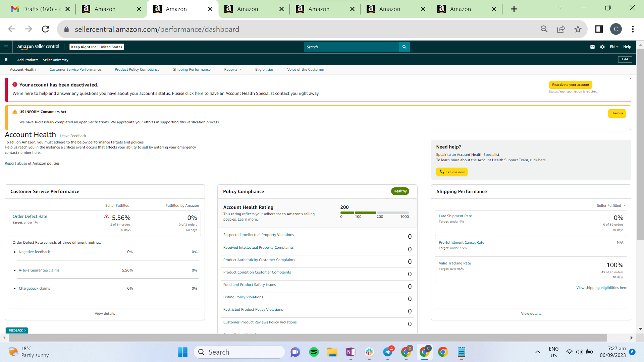Change the Seller Fulfilled shipping filter dropdown

(x=611, y=205)
